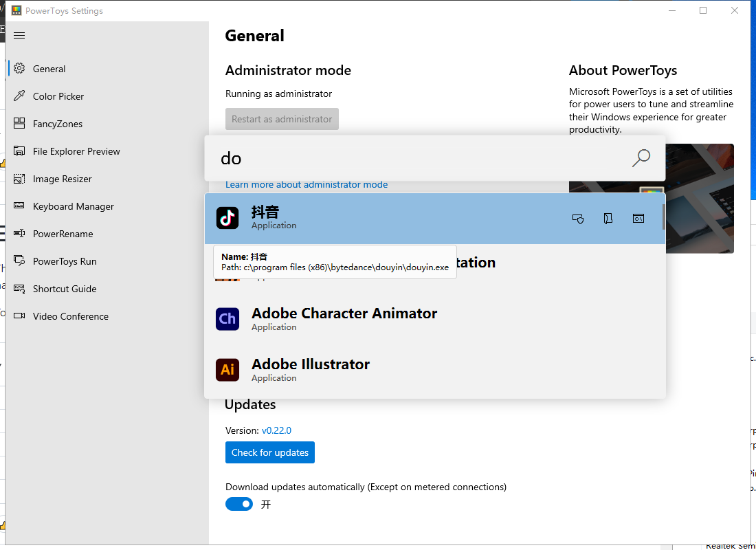Click the Video Conference camera icon
The height and width of the screenshot is (550, 756).
tap(19, 316)
